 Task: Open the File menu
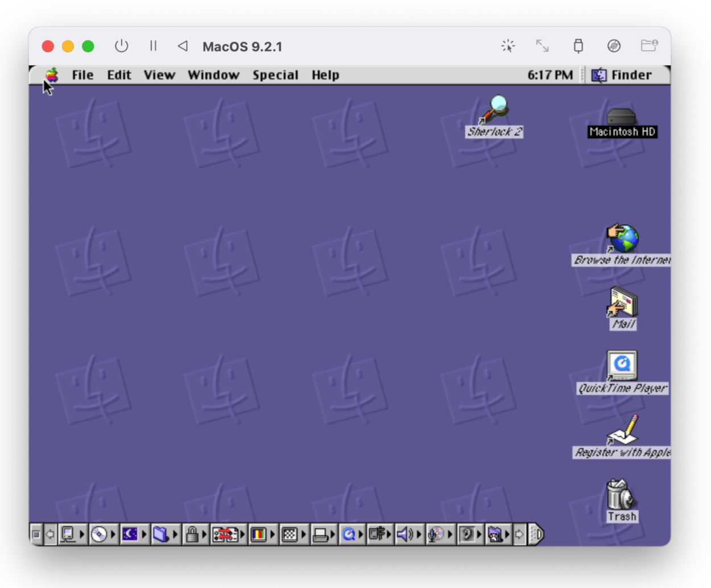tap(82, 74)
